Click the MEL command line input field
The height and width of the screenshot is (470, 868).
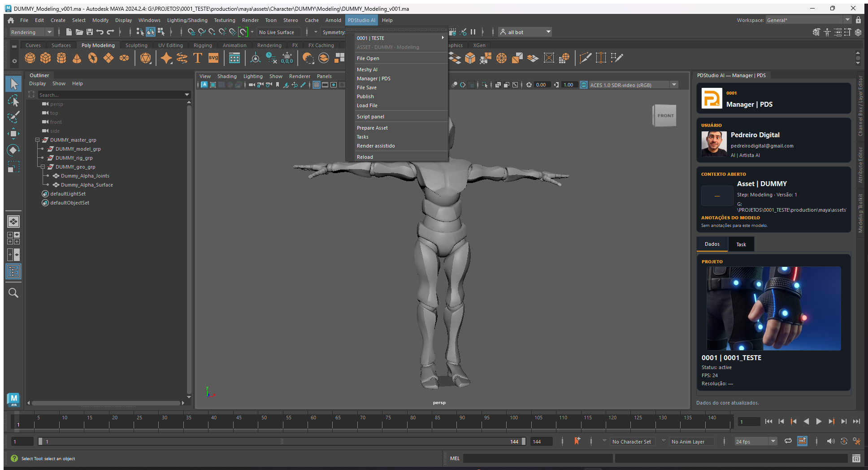(538, 458)
